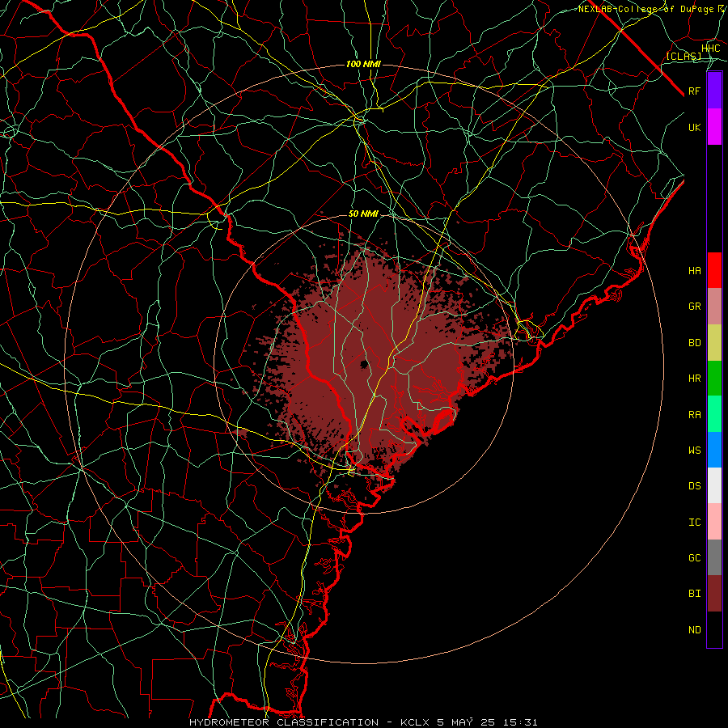Click the 100 NMI range ring label
The image size is (728, 728).
[x=363, y=64]
